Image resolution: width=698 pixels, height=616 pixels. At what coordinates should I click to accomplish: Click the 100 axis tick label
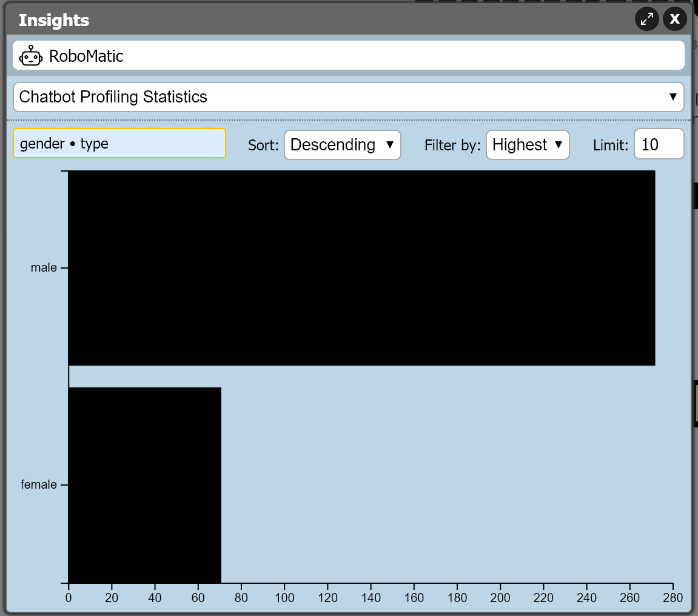pos(284,598)
